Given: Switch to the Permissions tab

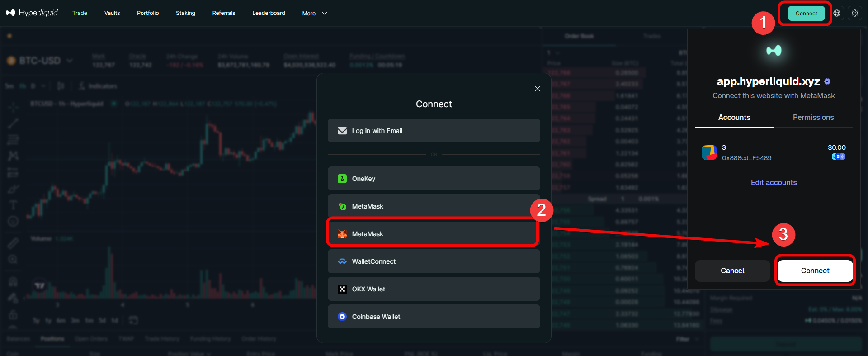Looking at the screenshot, I should (x=813, y=117).
